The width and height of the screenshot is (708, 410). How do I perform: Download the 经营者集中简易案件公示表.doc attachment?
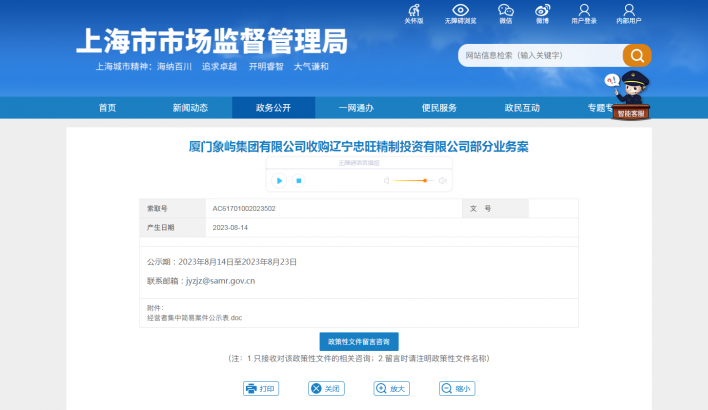(x=195, y=318)
